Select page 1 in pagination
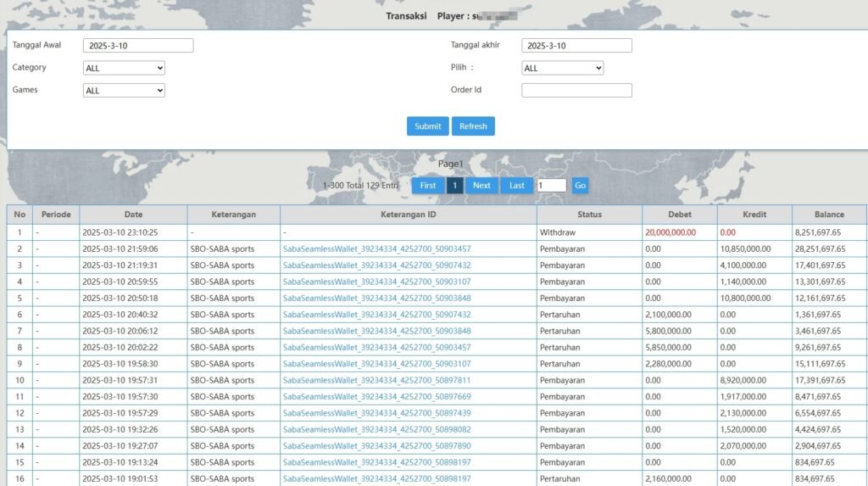 [455, 186]
